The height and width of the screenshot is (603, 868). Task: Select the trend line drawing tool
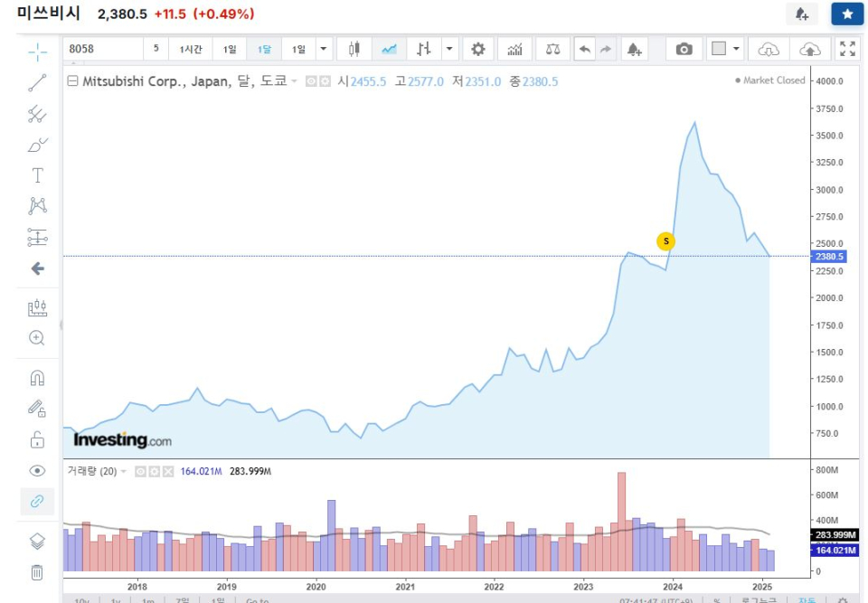[37, 83]
